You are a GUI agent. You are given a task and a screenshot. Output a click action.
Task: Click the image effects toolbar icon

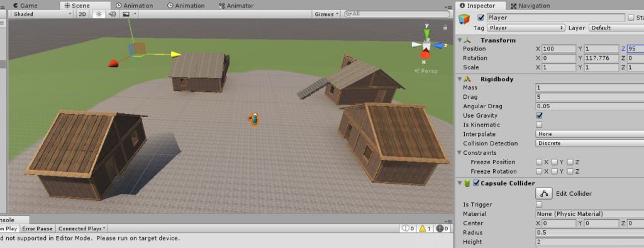[x=126, y=14]
